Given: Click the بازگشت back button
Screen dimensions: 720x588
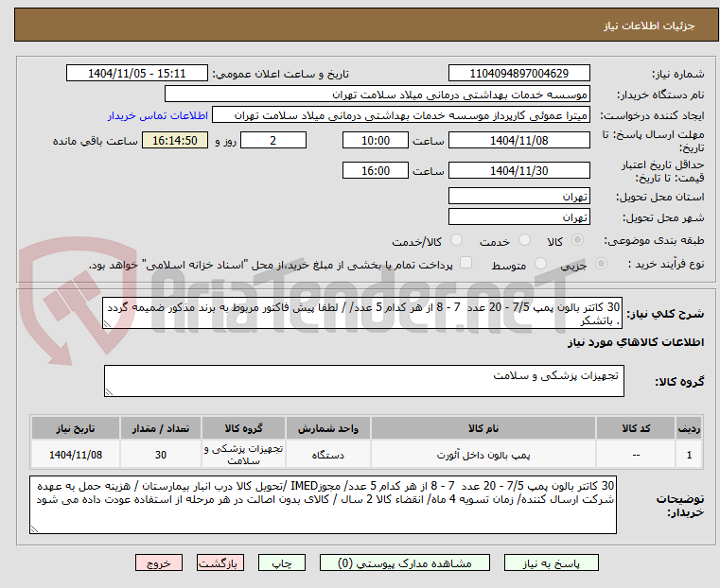Looking at the screenshot, I should 220,562.
